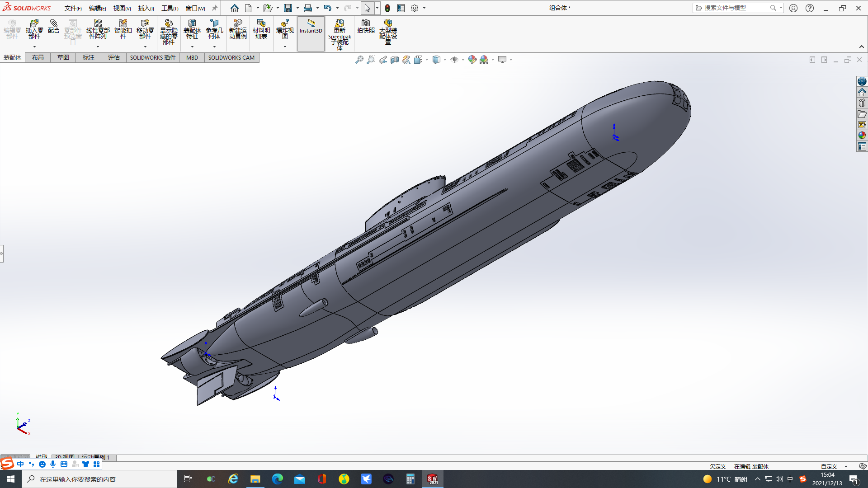
Task: Select the Section View tool
Action: 394,60
